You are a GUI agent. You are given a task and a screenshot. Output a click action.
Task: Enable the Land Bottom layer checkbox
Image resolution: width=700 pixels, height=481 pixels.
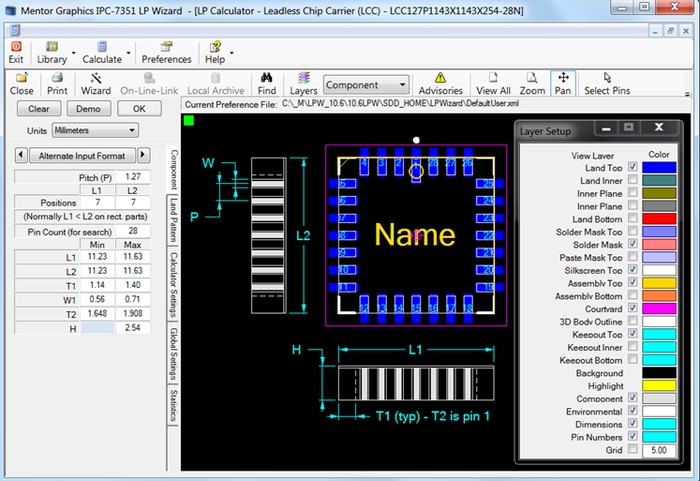pyautogui.click(x=633, y=218)
